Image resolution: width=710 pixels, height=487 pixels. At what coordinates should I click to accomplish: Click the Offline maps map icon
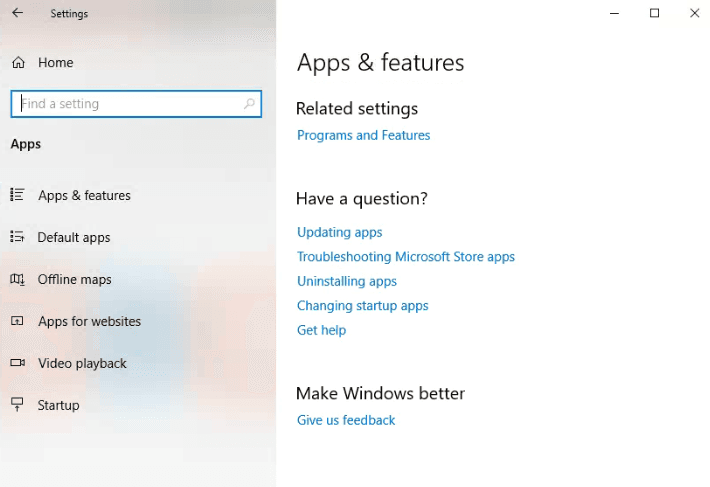click(17, 280)
